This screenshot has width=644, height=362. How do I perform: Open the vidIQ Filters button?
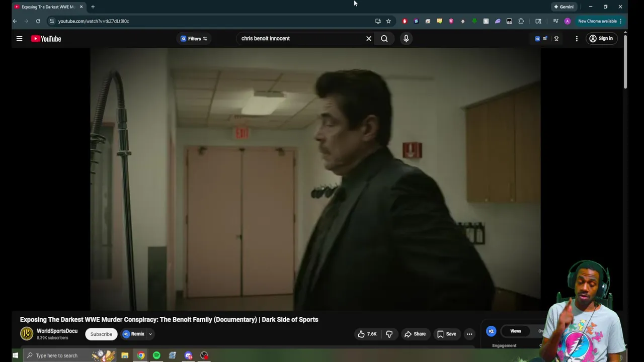194,39
